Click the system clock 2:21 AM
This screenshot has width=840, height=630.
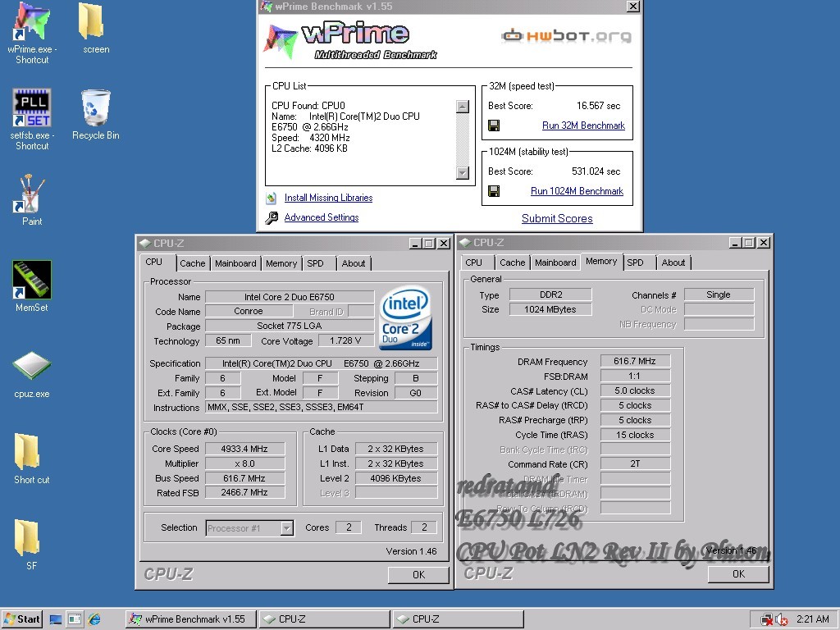(813, 619)
